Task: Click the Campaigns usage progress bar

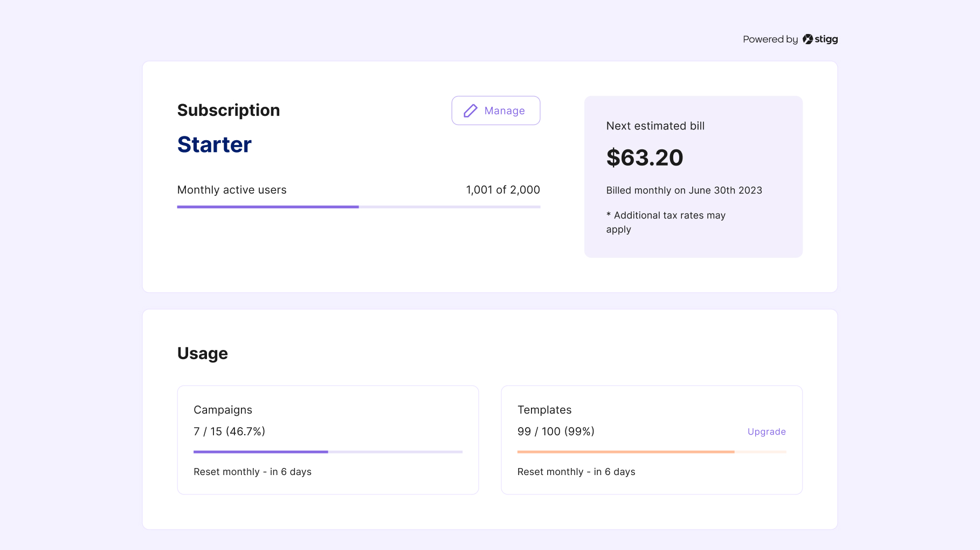Action: tap(327, 451)
